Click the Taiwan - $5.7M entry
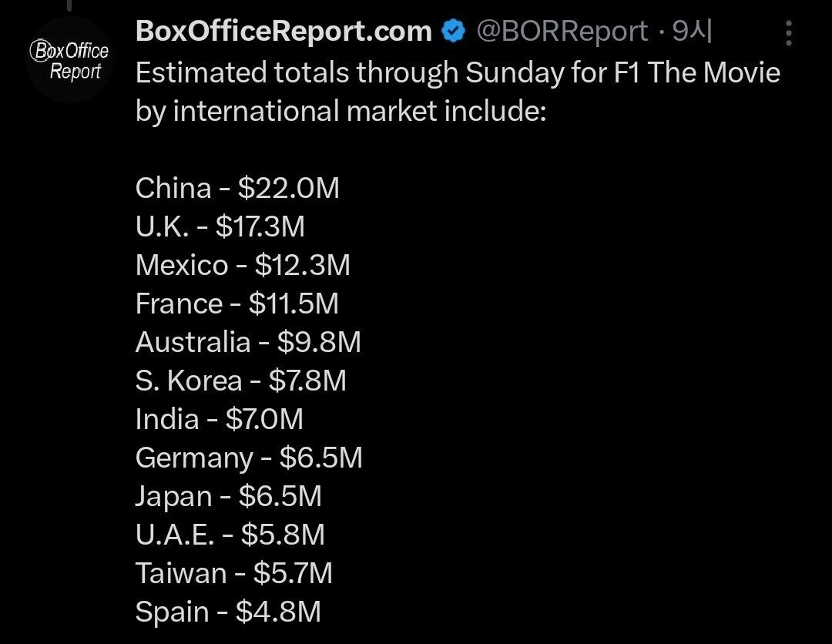This screenshot has height=644, width=832. 234,574
